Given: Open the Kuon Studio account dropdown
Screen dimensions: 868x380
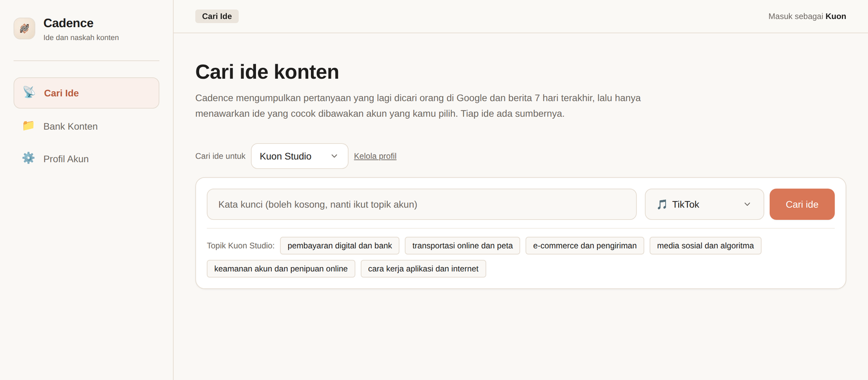Looking at the screenshot, I should 299,156.
